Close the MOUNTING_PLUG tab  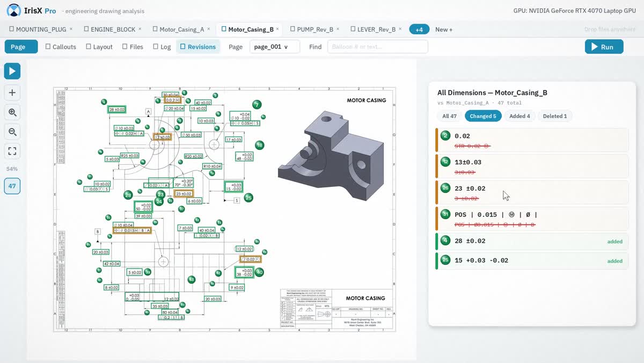coord(71,29)
